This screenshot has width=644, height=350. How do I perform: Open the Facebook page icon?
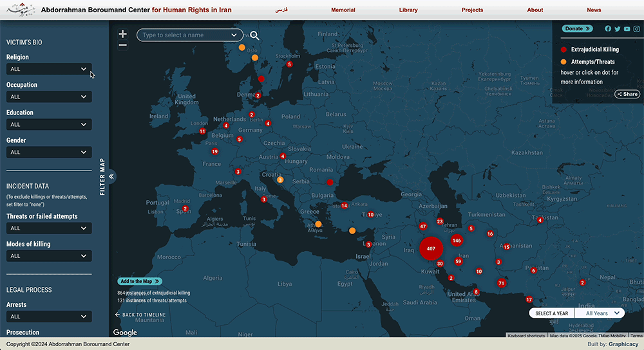(608, 29)
